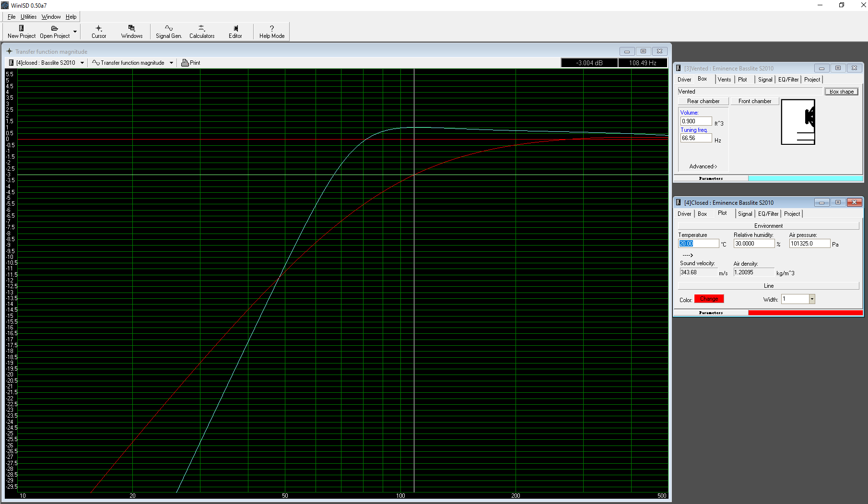Click the Front chamber button
Image resolution: width=868 pixels, height=504 pixels.
tap(755, 101)
